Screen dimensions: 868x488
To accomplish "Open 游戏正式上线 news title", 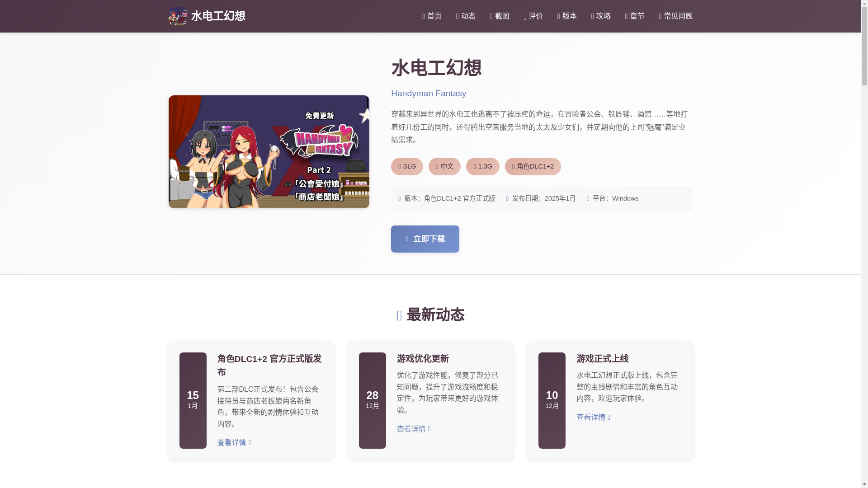I will pyautogui.click(x=602, y=359).
